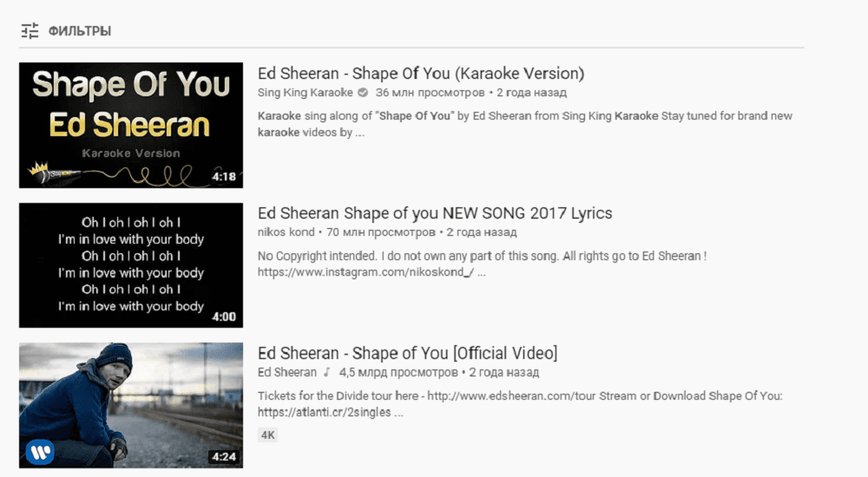Click verified badge next to Sing King Karaoke

pyautogui.click(x=363, y=93)
